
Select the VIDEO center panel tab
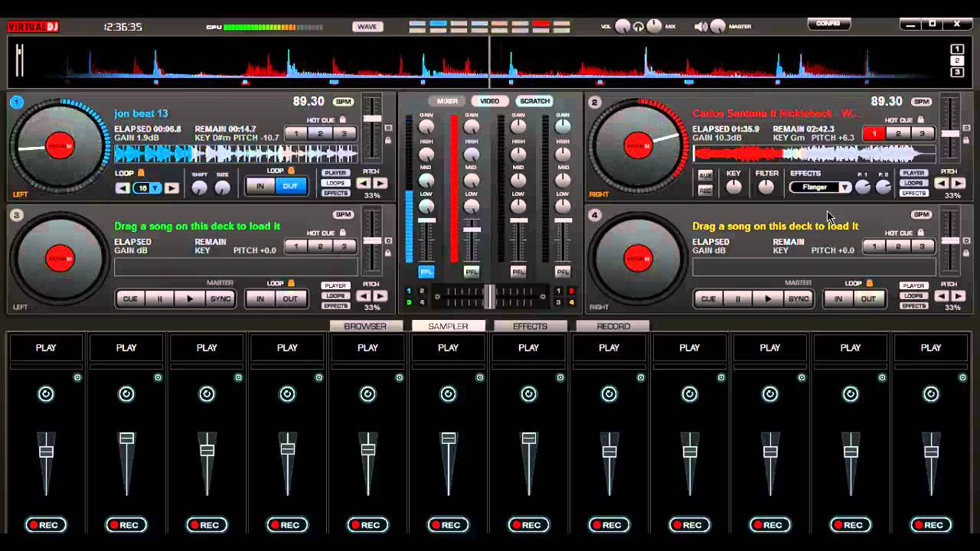coord(490,101)
